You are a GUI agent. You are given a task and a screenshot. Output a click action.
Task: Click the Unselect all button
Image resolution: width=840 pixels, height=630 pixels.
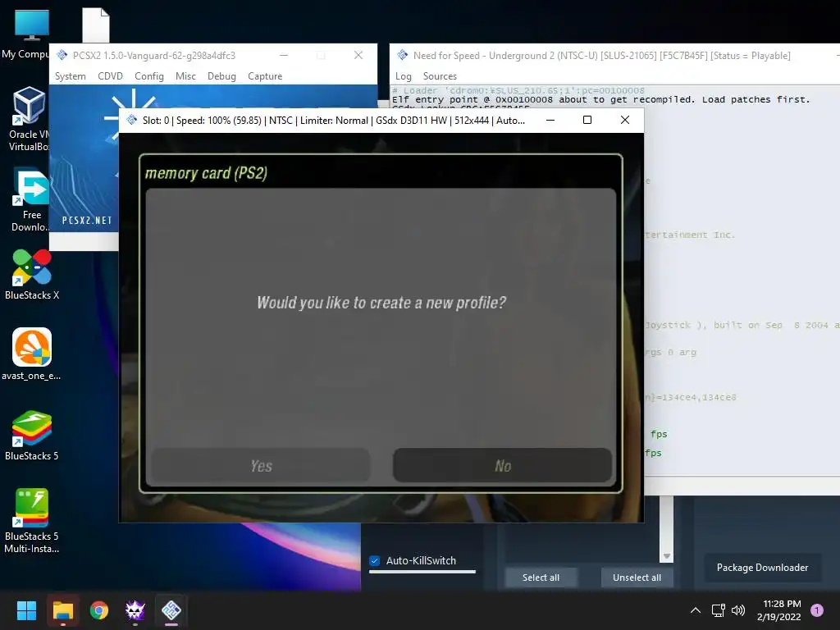point(637,577)
